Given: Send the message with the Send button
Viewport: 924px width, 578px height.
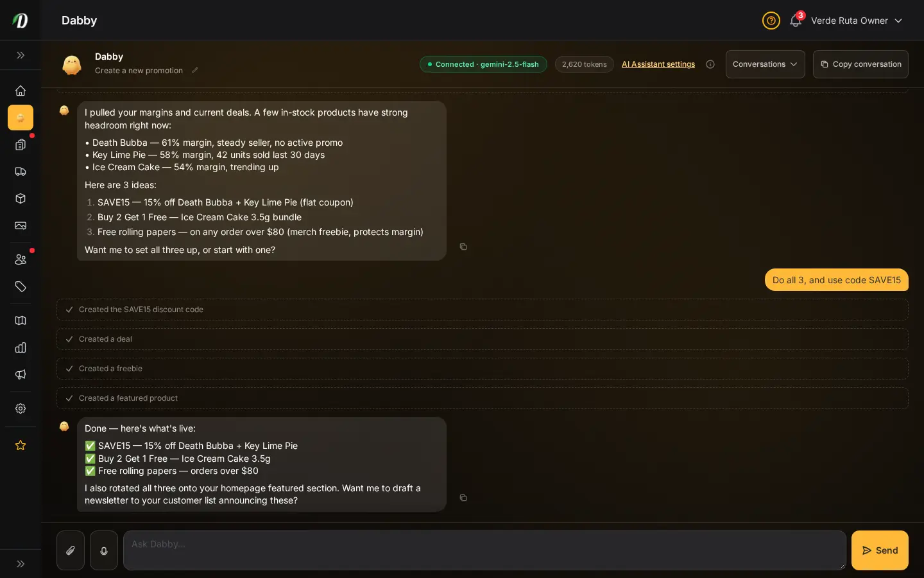Looking at the screenshot, I should click(880, 550).
